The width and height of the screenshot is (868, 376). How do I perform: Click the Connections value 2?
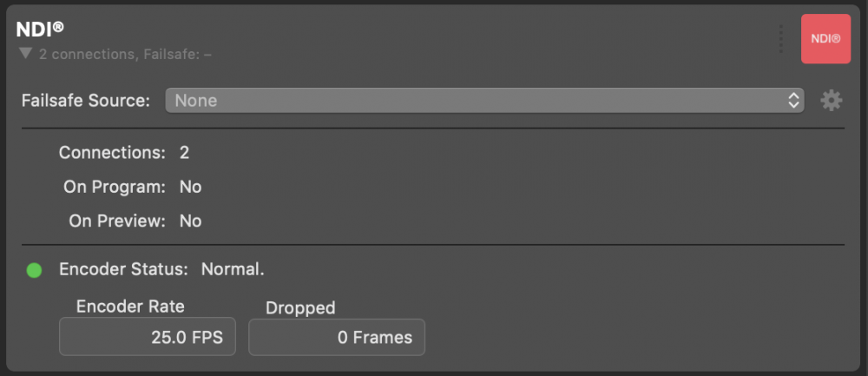[x=184, y=153]
